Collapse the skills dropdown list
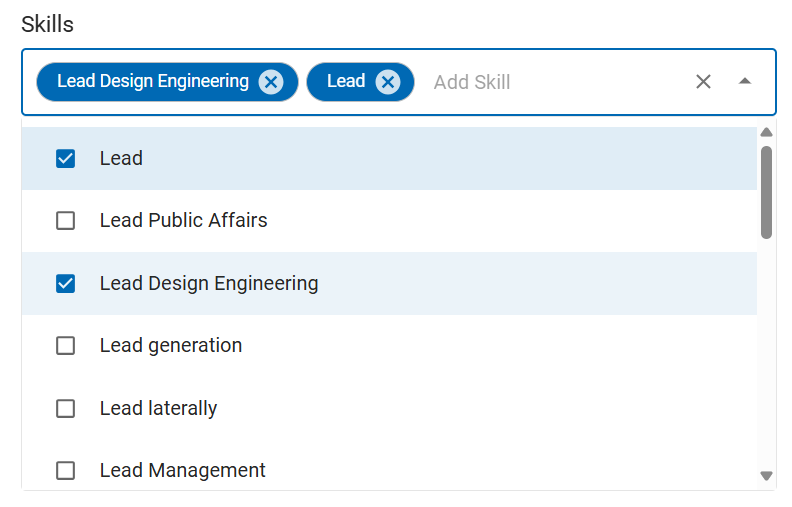The width and height of the screenshot is (792, 507). click(745, 82)
